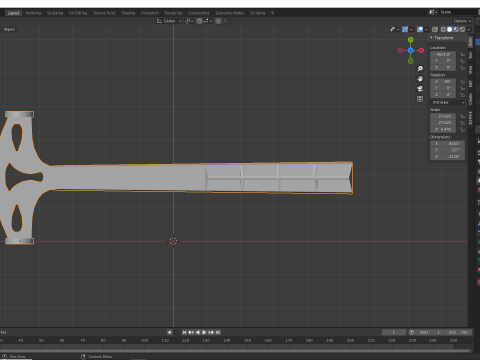This screenshot has height=360, width=480.
Task: Open the viewport shading options dropdown arrow
Action: [x=469, y=30]
